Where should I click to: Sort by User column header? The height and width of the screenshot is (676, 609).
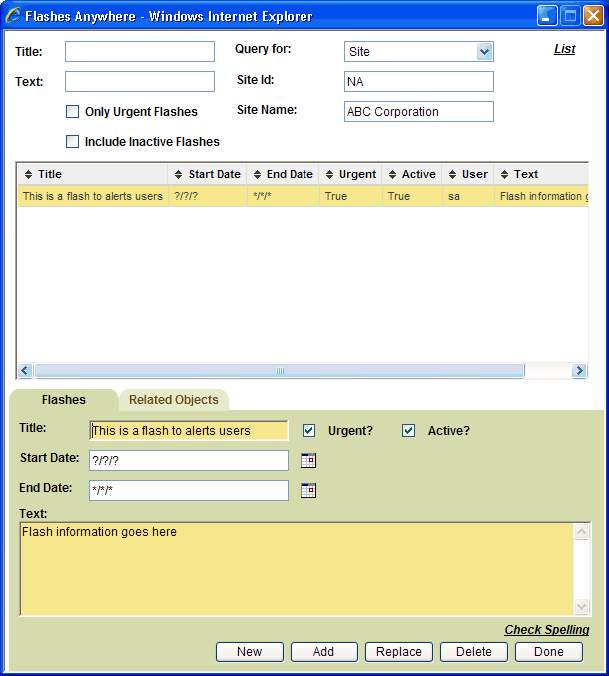point(468,174)
